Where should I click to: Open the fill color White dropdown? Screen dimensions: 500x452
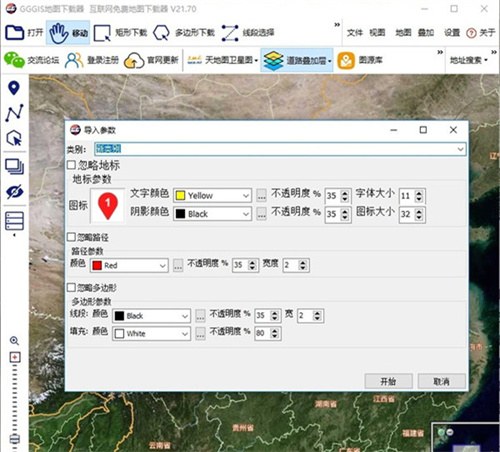(x=151, y=334)
